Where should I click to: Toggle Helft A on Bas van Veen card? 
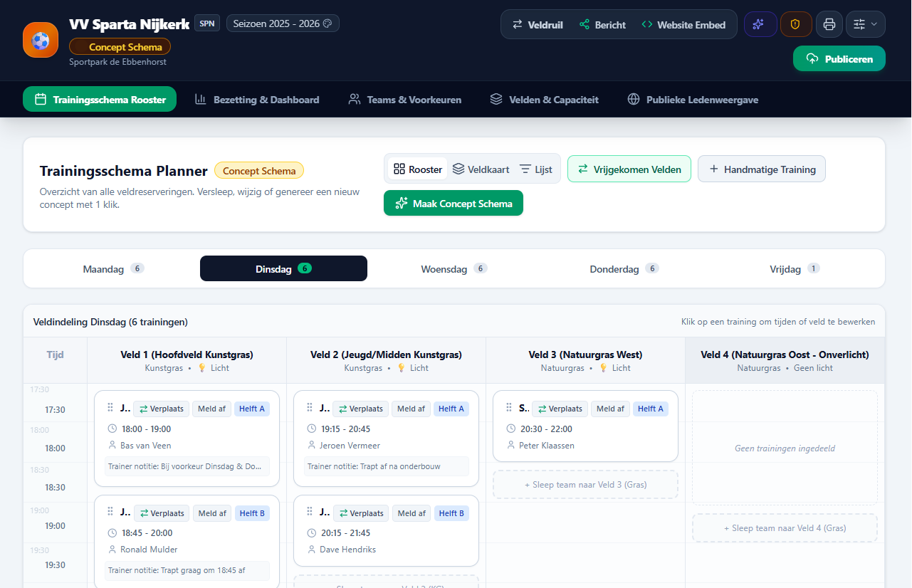coord(252,409)
